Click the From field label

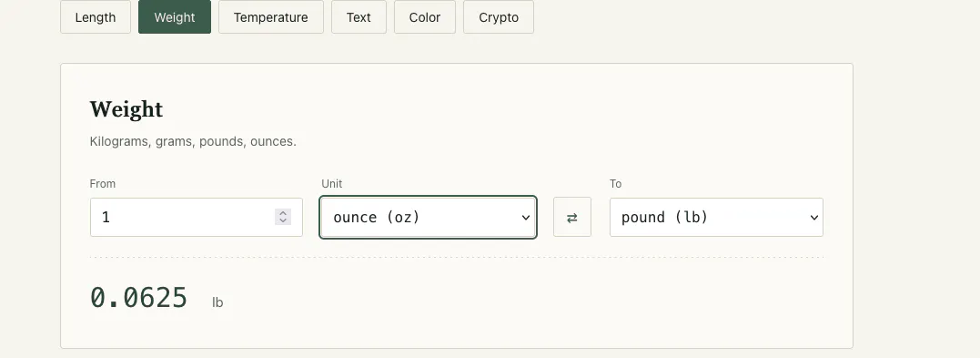[x=103, y=183]
